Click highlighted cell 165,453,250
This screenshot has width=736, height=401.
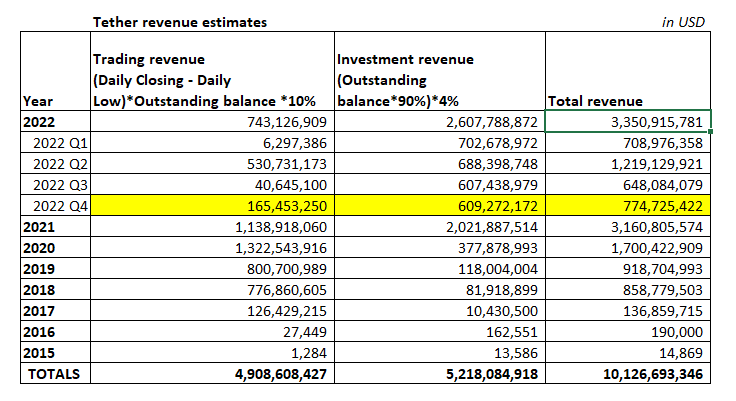click(x=212, y=205)
